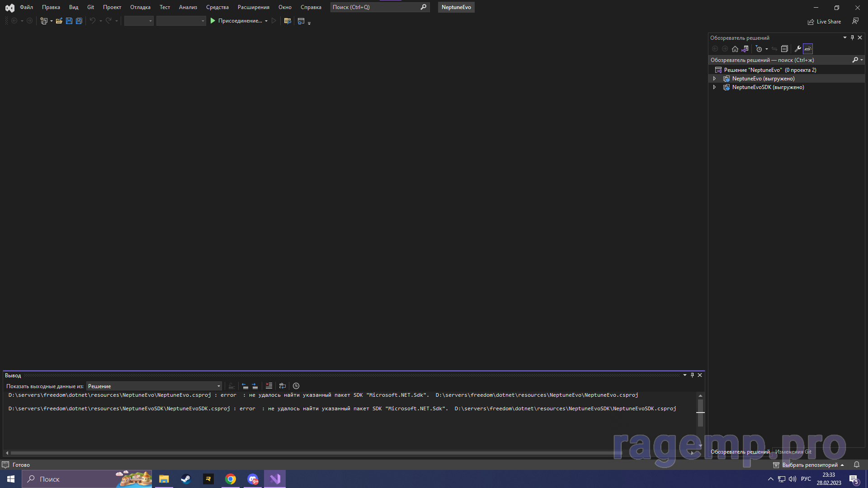868x488 pixels.
Task: Open the New Project dropdown arrow
Action: tap(52, 21)
